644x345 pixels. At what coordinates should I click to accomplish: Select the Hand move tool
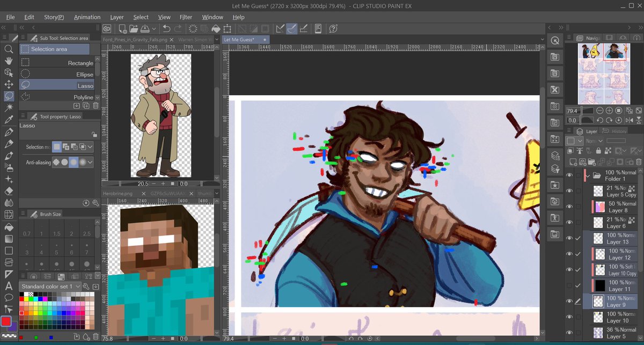[9, 61]
